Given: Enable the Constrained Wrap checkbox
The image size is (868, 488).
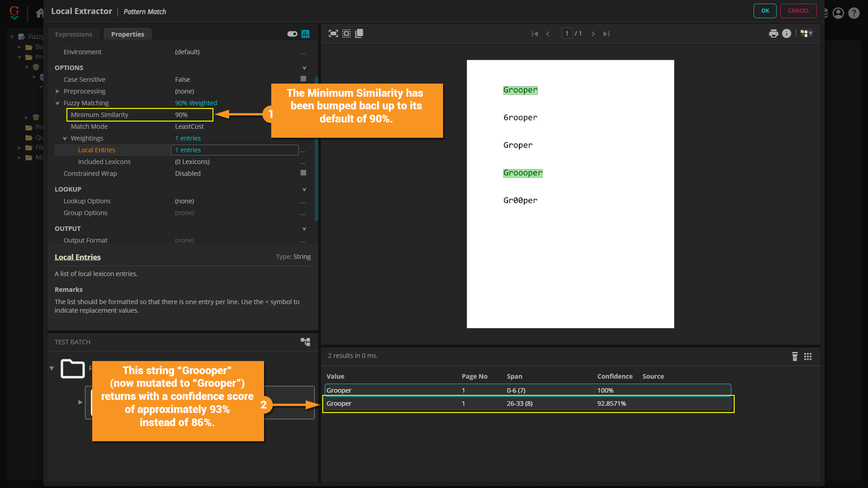Looking at the screenshot, I should coord(303,173).
